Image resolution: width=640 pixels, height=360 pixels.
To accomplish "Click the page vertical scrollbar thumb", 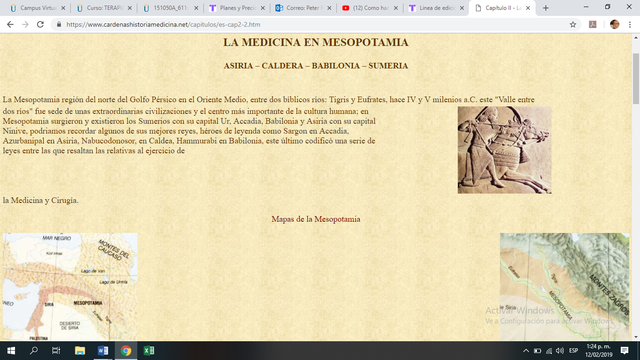I will 636,78.
